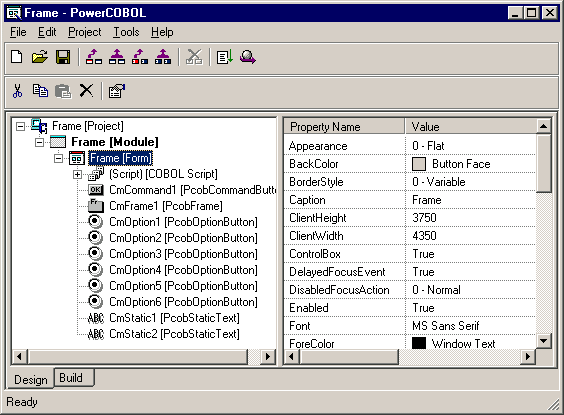Click the ForeColor black Window Text swatch
The width and height of the screenshot is (564, 415).
click(x=419, y=343)
